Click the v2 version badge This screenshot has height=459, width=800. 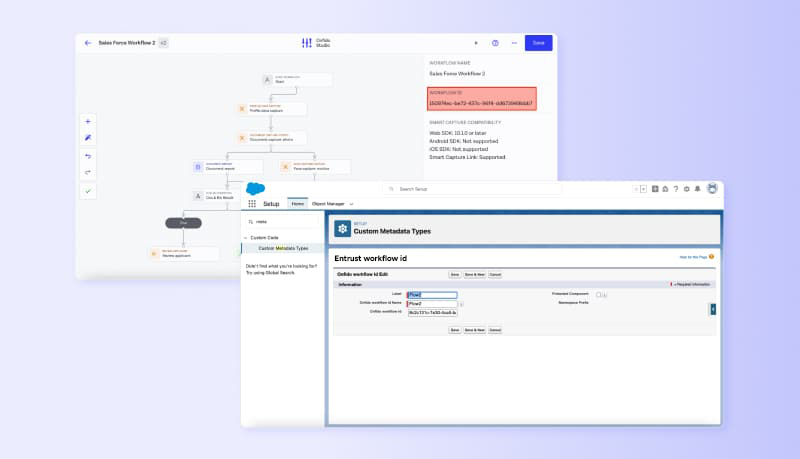[x=163, y=43]
